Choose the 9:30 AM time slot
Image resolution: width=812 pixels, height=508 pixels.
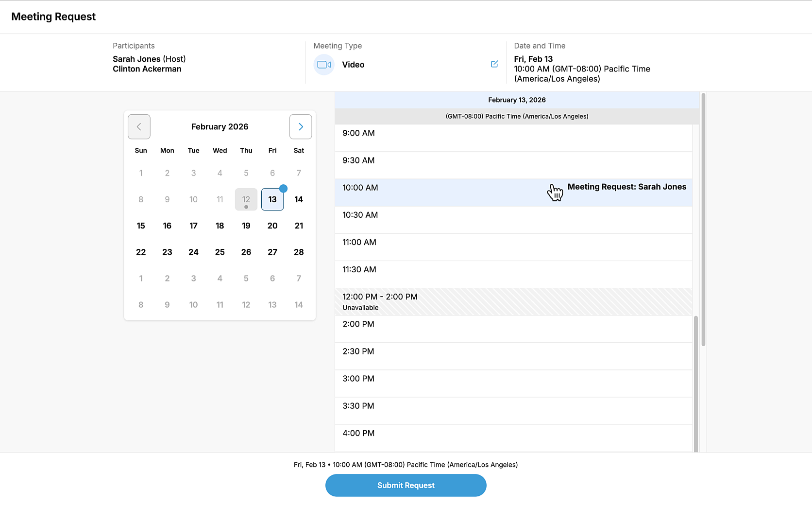pyautogui.click(x=513, y=165)
